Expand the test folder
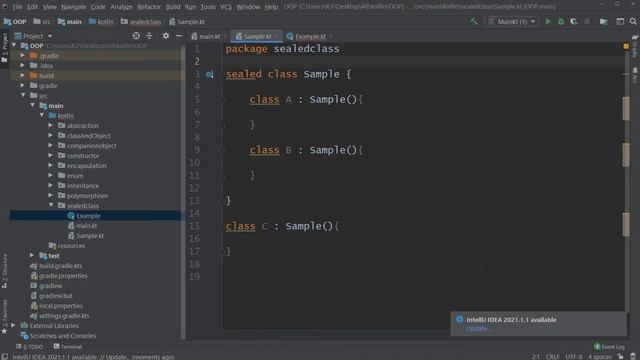640x360 pixels. point(32,255)
